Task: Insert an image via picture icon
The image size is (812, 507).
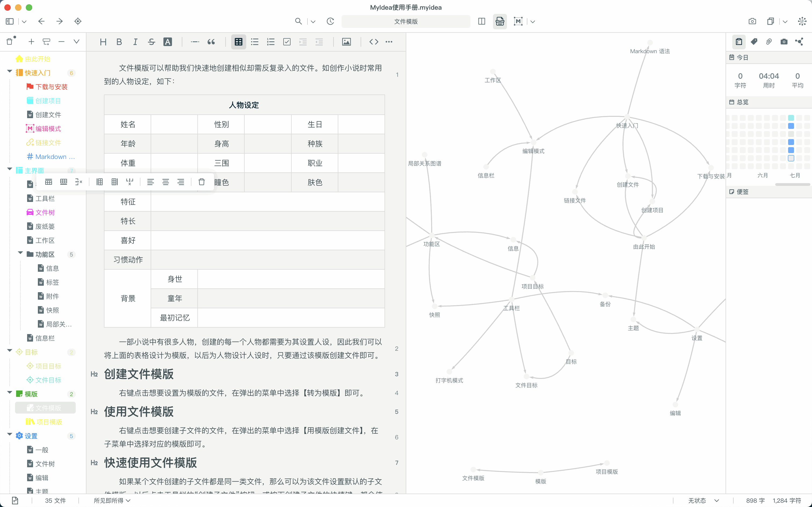Action: click(x=346, y=42)
